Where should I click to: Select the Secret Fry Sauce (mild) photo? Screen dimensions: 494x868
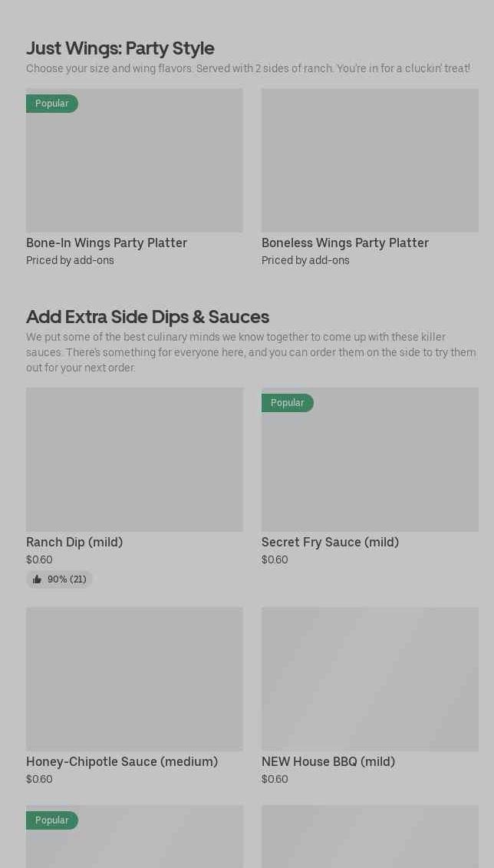(370, 460)
